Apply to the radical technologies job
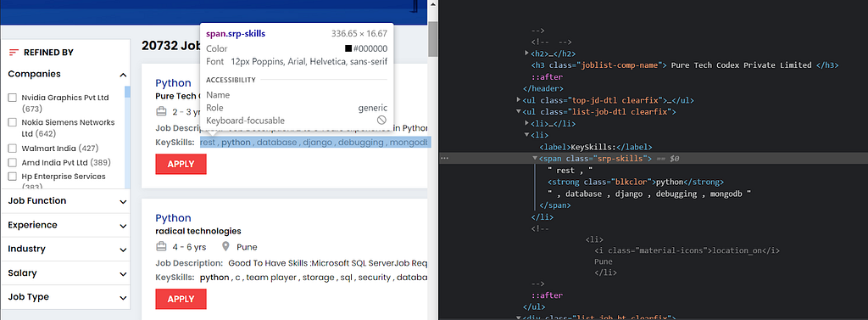Screen dimensions: 868x320 pyautogui.click(x=181, y=299)
